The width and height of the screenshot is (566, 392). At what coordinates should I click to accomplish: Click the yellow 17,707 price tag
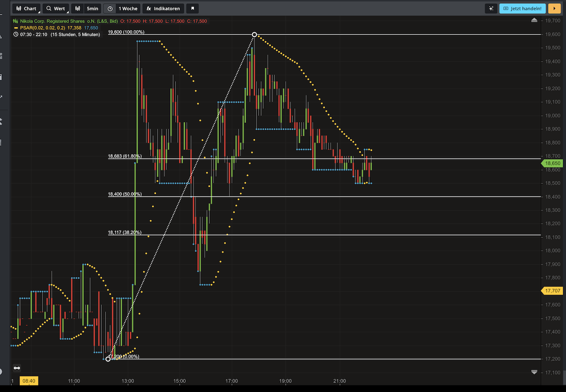(552, 291)
